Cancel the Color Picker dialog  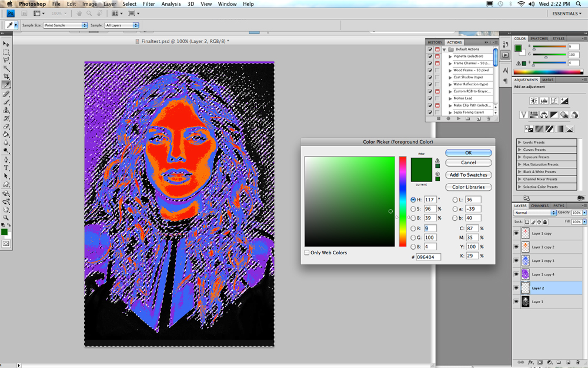point(469,163)
